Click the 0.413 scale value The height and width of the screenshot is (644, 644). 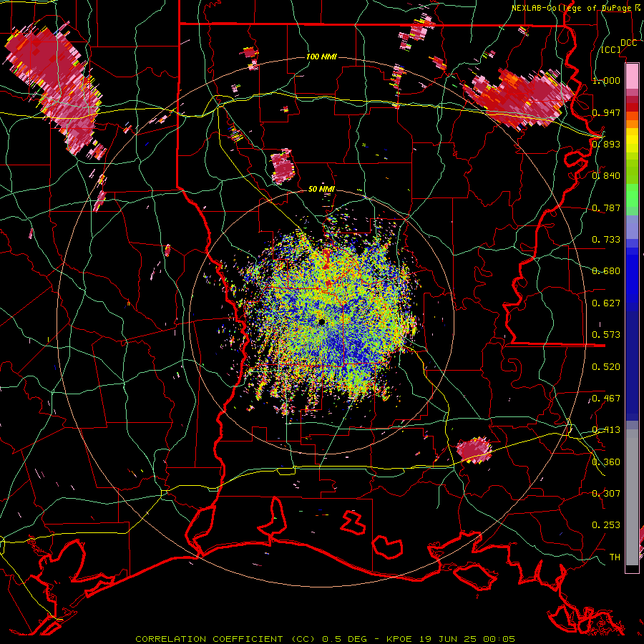tap(606, 430)
